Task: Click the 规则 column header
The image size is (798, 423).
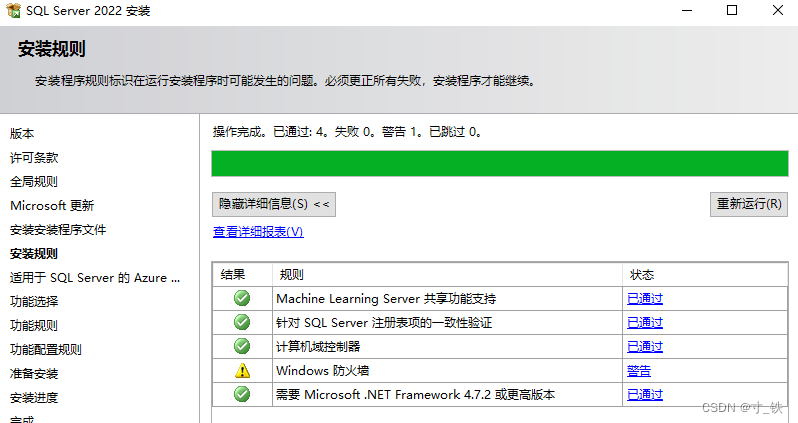Action: 447,275
